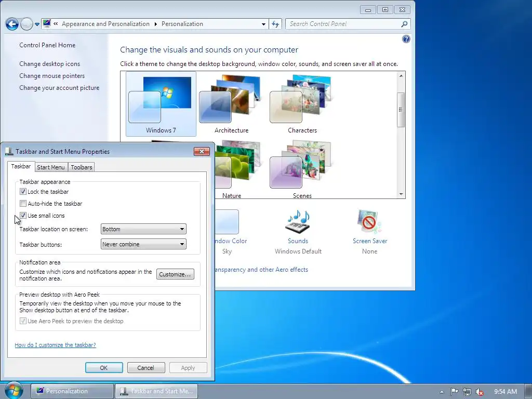
Task: Click the Screen Saver link text
Action: coord(370,241)
